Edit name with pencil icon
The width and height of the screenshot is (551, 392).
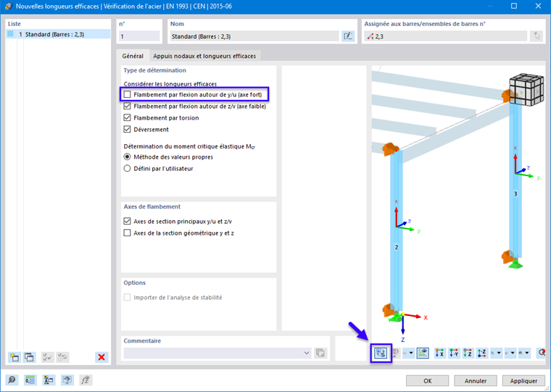348,36
